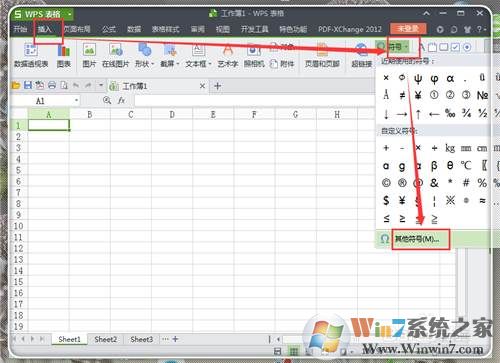This screenshot has height=363, width=500.
Task: Insert an attachment via 附件
Action: 282,64
